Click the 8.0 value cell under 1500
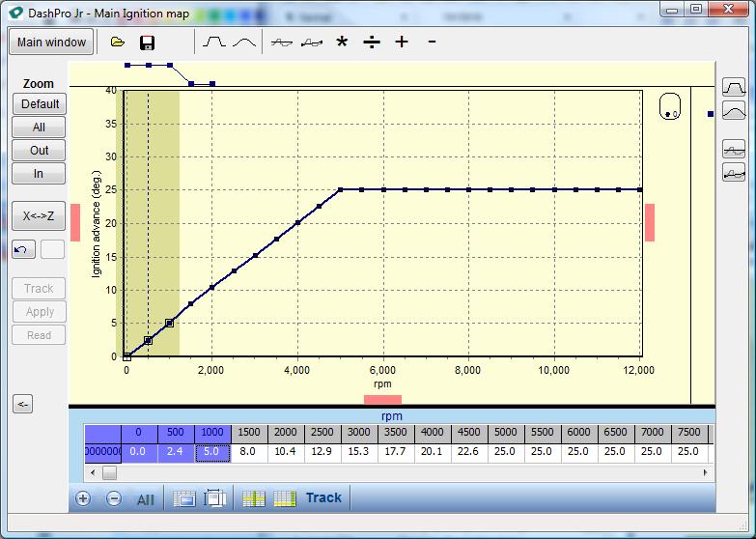This screenshot has height=539, width=756. coord(248,451)
